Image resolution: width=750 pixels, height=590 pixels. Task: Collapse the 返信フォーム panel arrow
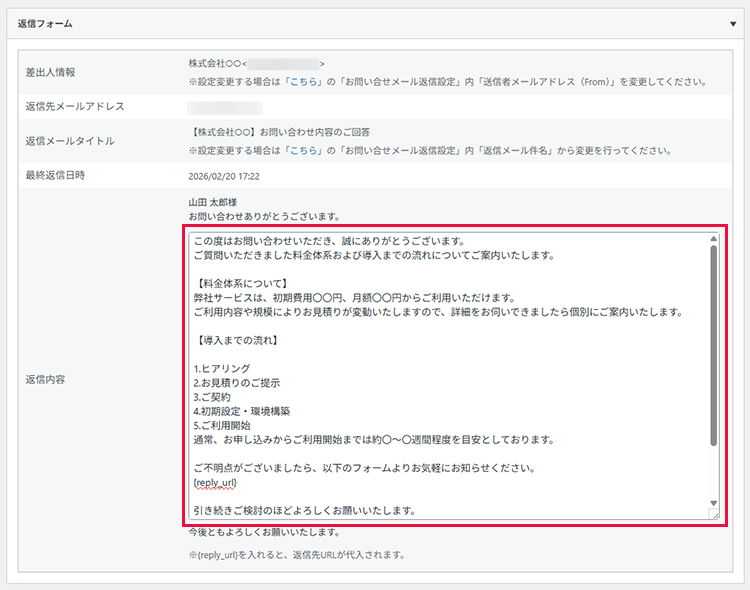733,22
